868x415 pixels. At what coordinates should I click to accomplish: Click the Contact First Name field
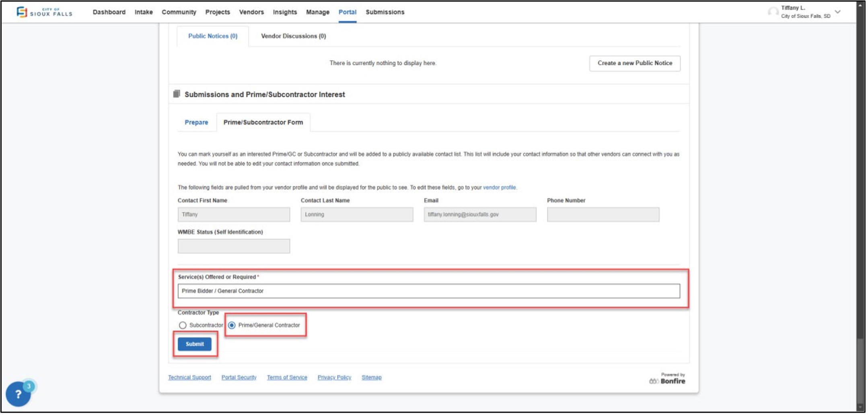[x=234, y=215]
